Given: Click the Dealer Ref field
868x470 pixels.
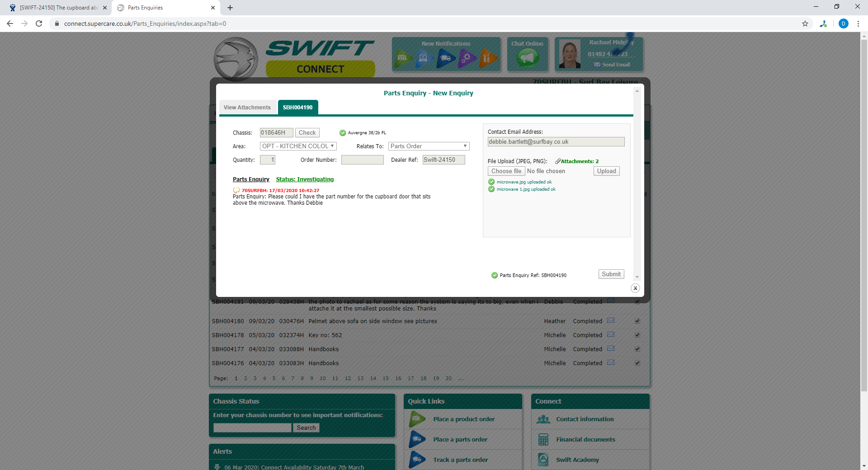Looking at the screenshot, I should (444, 160).
